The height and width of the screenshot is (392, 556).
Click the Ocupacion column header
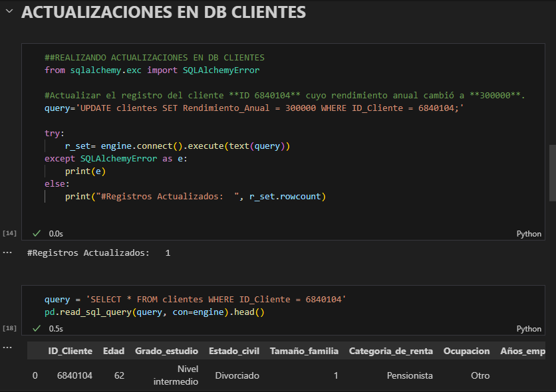click(x=466, y=351)
